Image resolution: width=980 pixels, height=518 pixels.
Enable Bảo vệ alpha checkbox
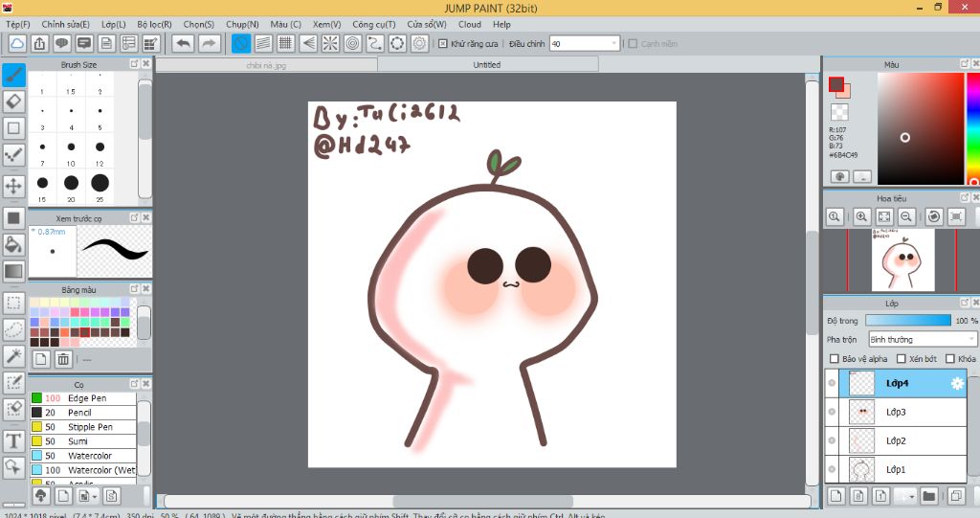[834, 358]
